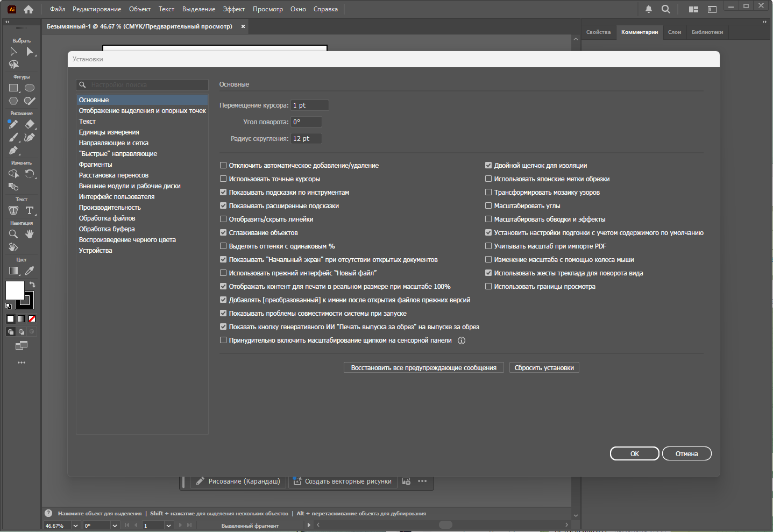Open contextual task bar more options
The image size is (773, 532).
pos(422,481)
